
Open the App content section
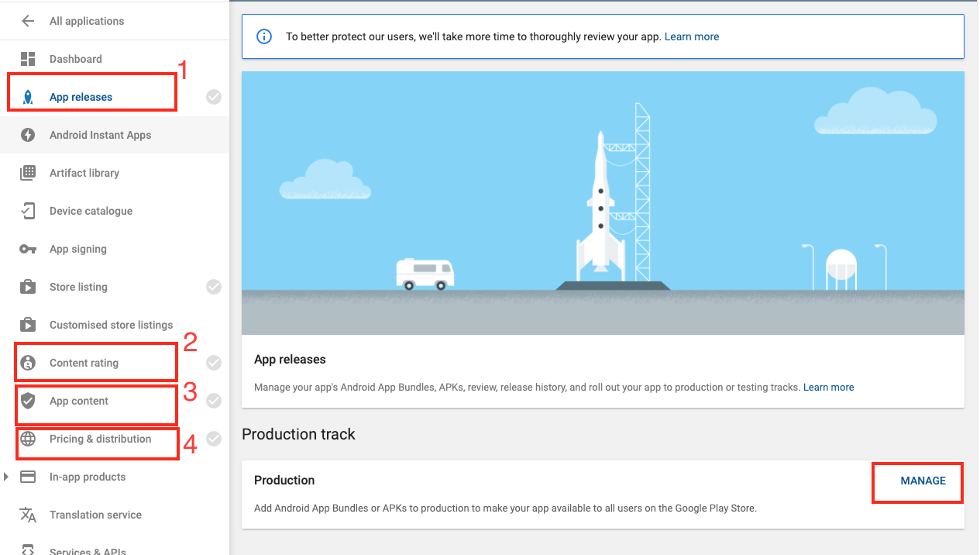[x=79, y=401]
